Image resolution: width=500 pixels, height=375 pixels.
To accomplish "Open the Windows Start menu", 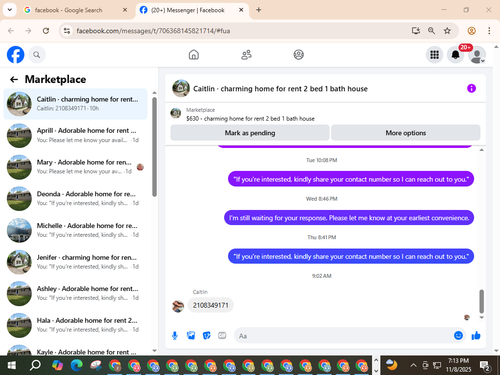I will click(x=12, y=365).
